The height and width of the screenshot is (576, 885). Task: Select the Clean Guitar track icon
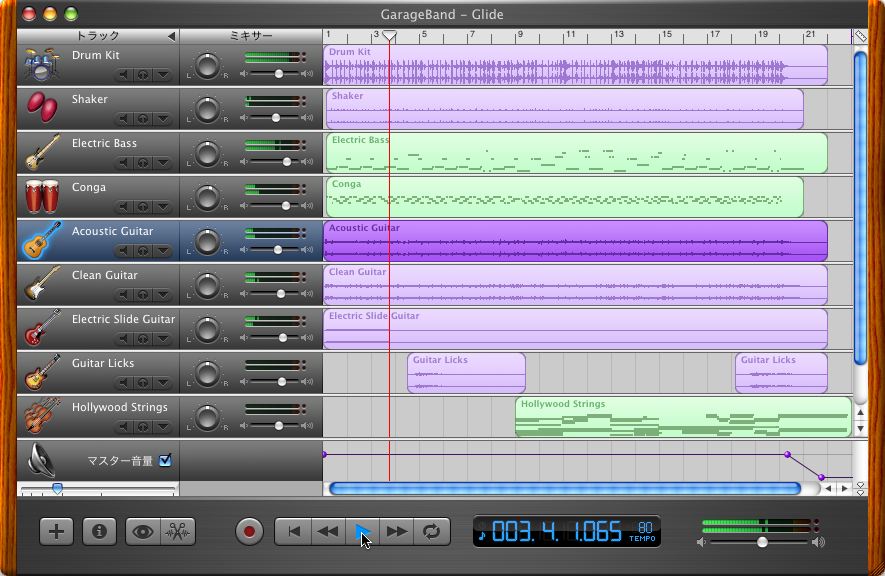pyautogui.click(x=42, y=284)
